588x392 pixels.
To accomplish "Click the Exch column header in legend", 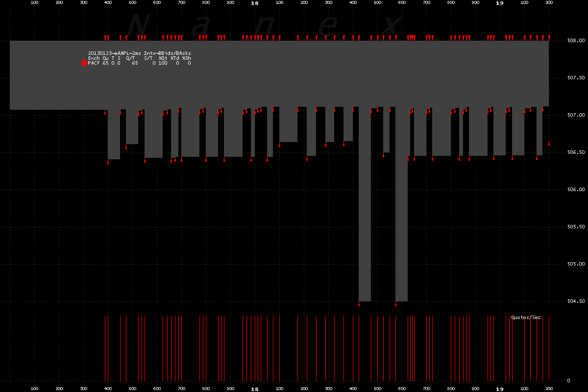I will point(94,58).
